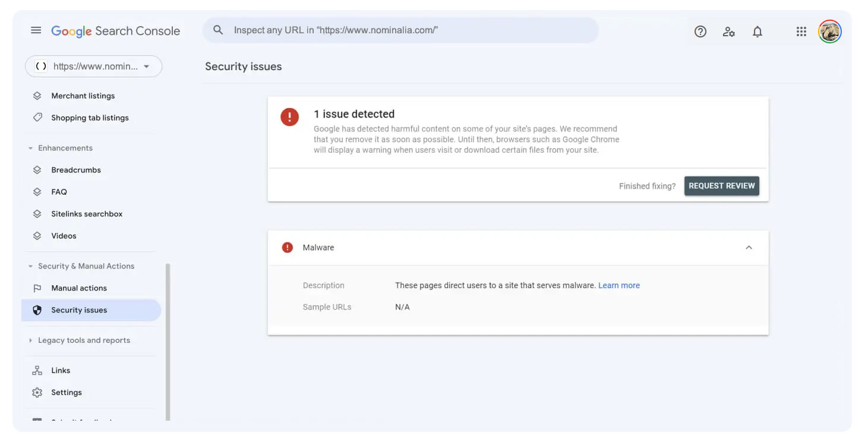The width and height of the screenshot is (868, 448).
Task: Expand Legacy tools and reports
Action: tap(30, 340)
